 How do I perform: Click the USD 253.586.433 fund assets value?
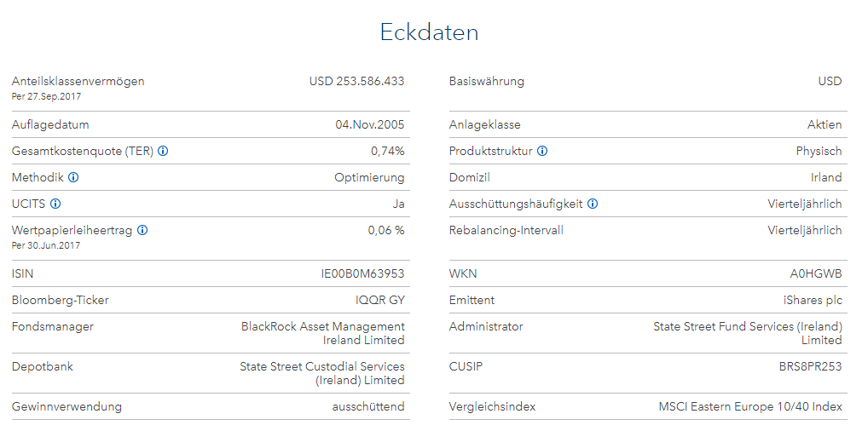click(356, 81)
